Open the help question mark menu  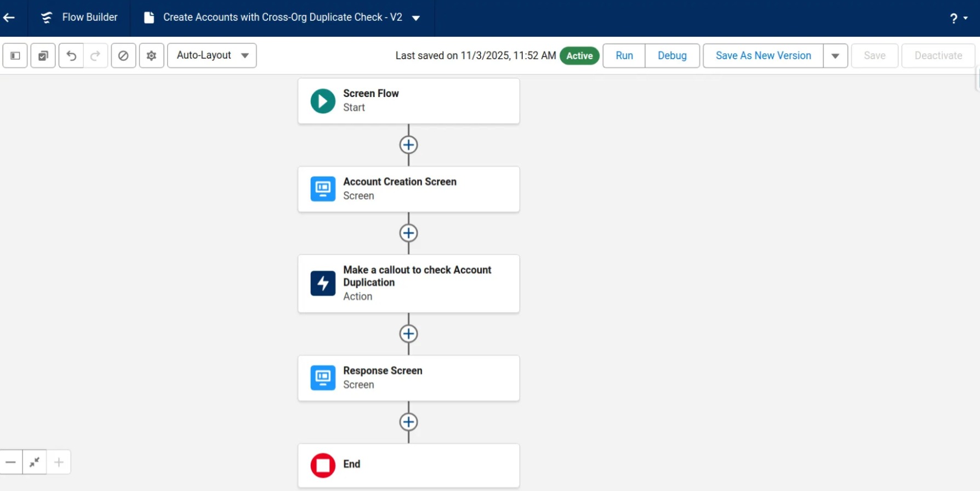click(958, 18)
